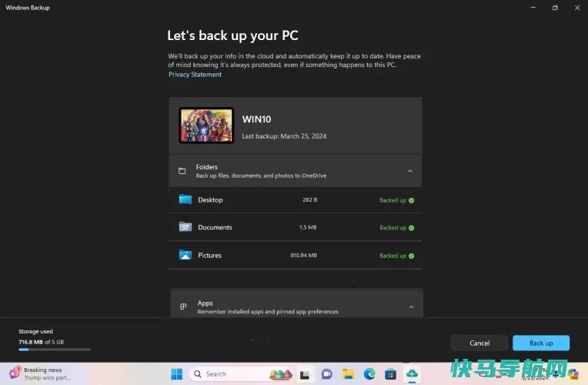Launch Microsoft Edge from taskbar
The height and width of the screenshot is (385, 588).
coord(369,374)
